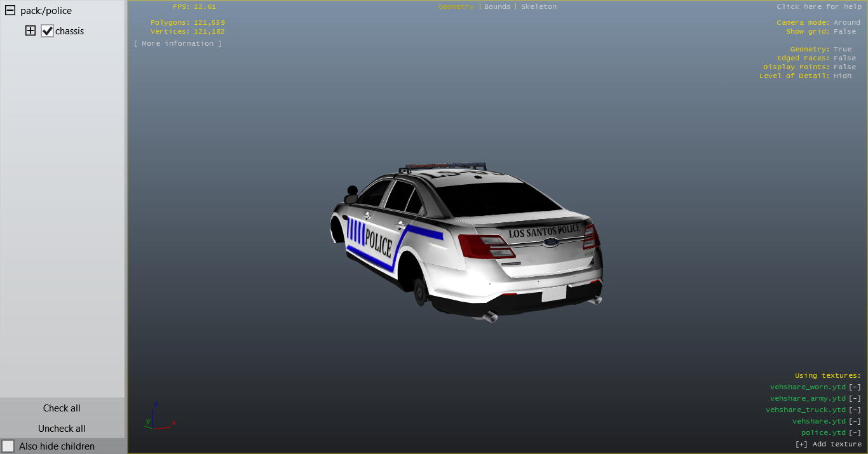The width and height of the screenshot is (868, 454).
Task: Enable the Also hide children checkbox
Action: click(x=8, y=446)
